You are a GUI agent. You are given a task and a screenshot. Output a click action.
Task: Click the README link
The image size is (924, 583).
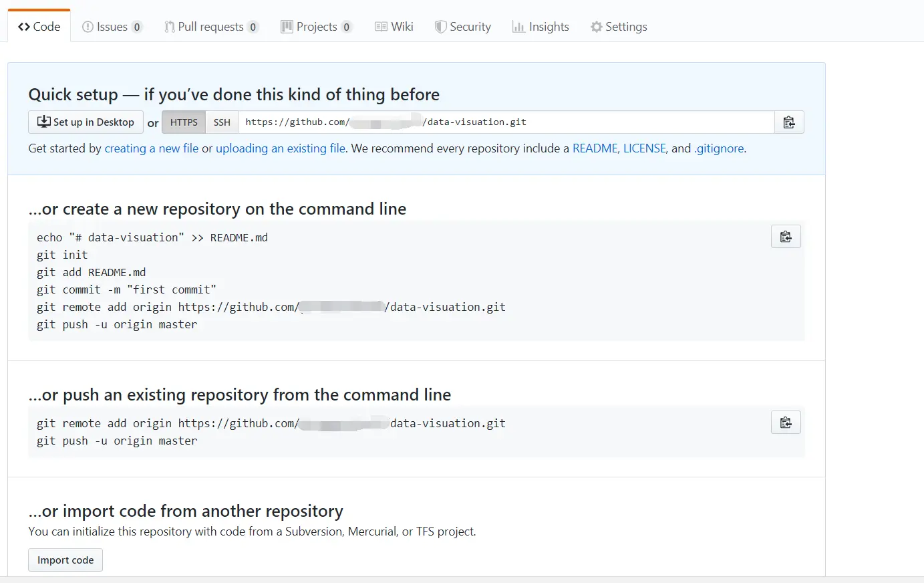tap(595, 148)
